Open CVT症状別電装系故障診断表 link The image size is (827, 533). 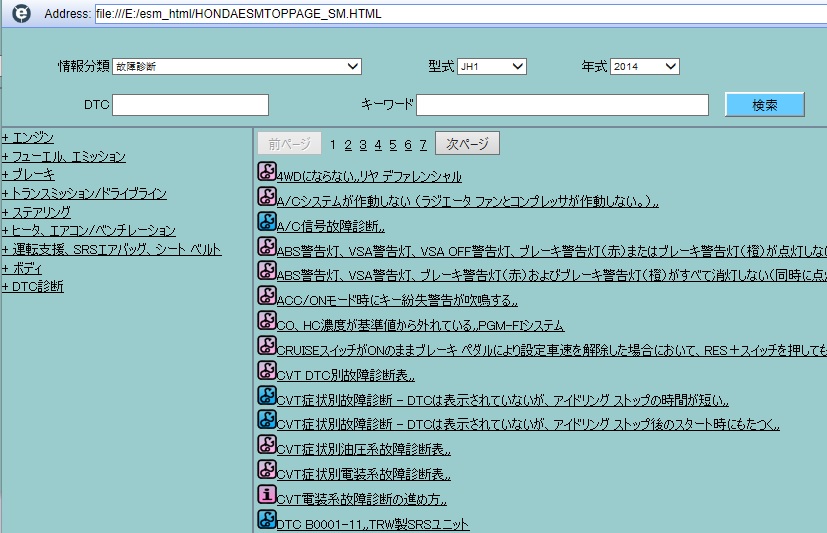(x=364, y=474)
